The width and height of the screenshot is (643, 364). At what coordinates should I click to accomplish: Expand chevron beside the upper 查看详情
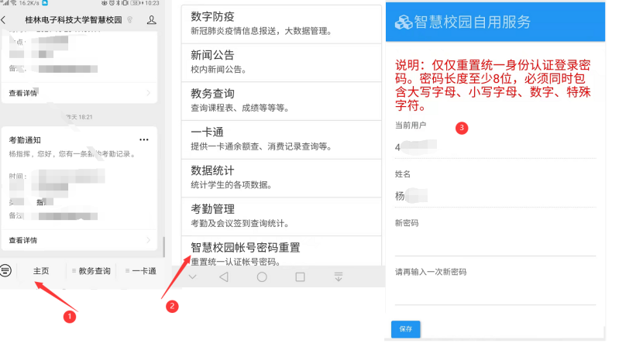click(x=149, y=93)
